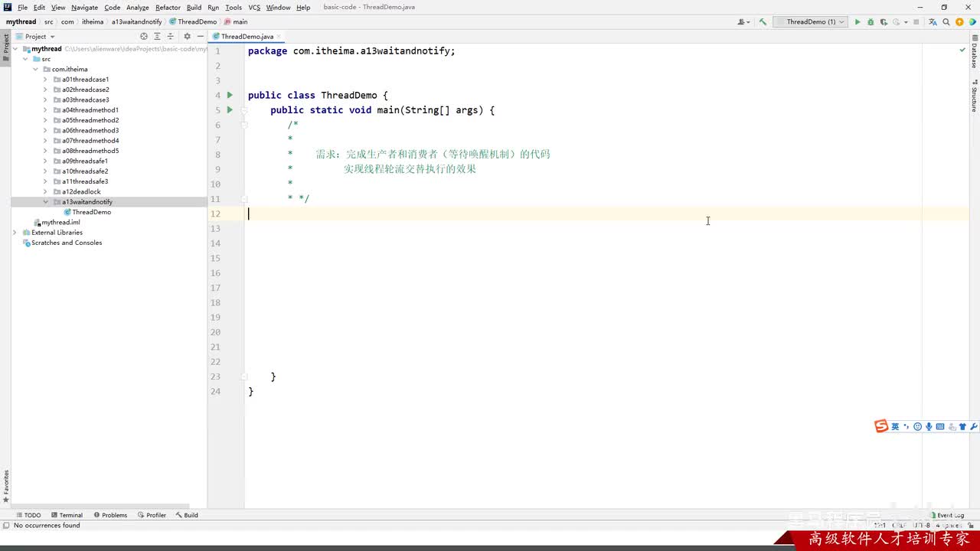This screenshot has height=551, width=980.
Task: Open the run configuration dropdown ThreadDemo (1)
Action: click(811, 22)
